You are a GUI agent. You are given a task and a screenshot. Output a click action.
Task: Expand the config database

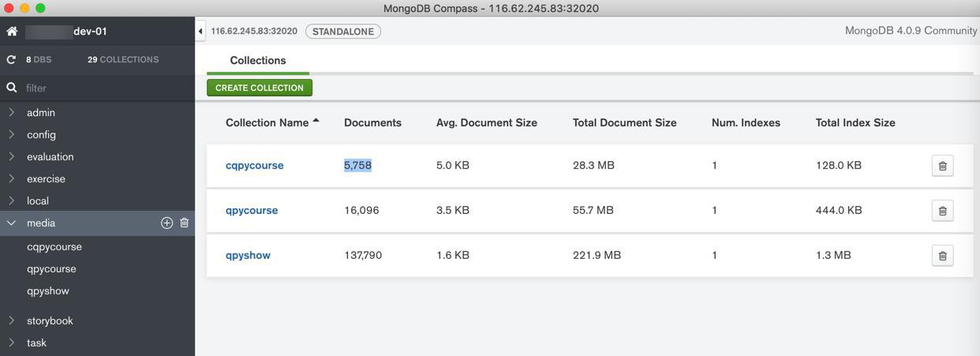[x=12, y=135]
